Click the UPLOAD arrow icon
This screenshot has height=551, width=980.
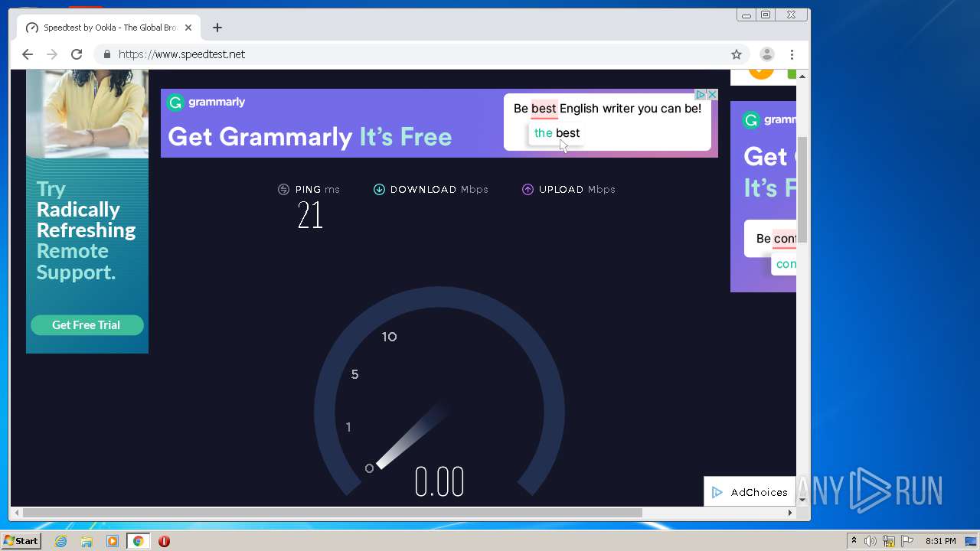coord(528,190)
